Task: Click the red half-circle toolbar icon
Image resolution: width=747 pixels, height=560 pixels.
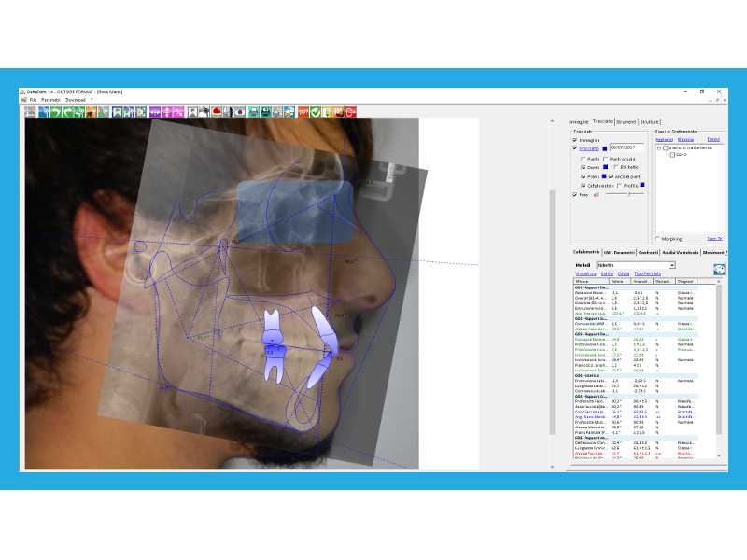Action: [x=217, y=112]
